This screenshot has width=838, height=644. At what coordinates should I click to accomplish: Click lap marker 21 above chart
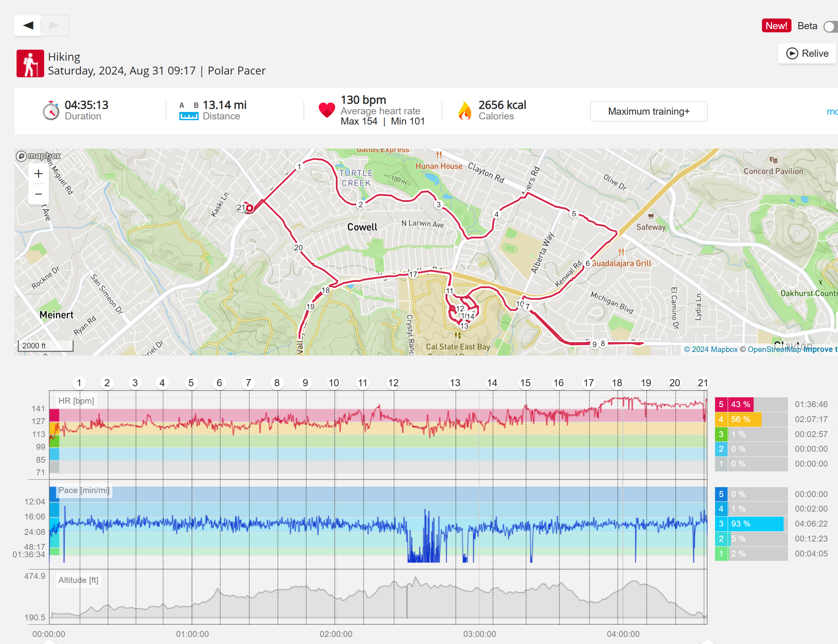click(702, 383)
